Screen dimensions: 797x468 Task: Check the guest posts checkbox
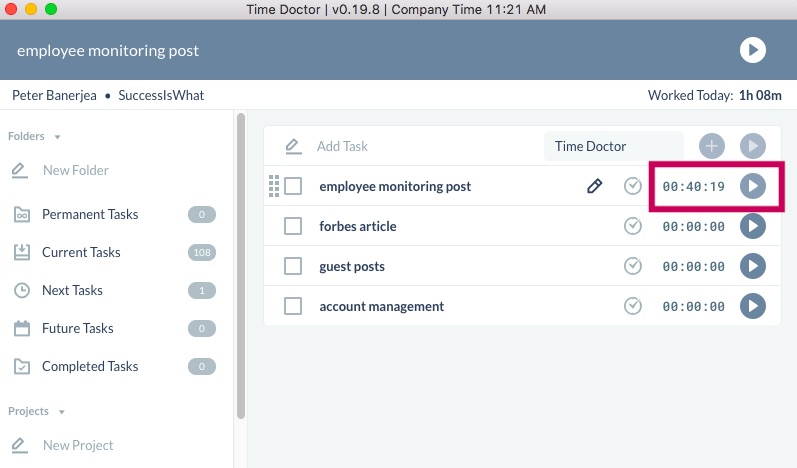293,266
